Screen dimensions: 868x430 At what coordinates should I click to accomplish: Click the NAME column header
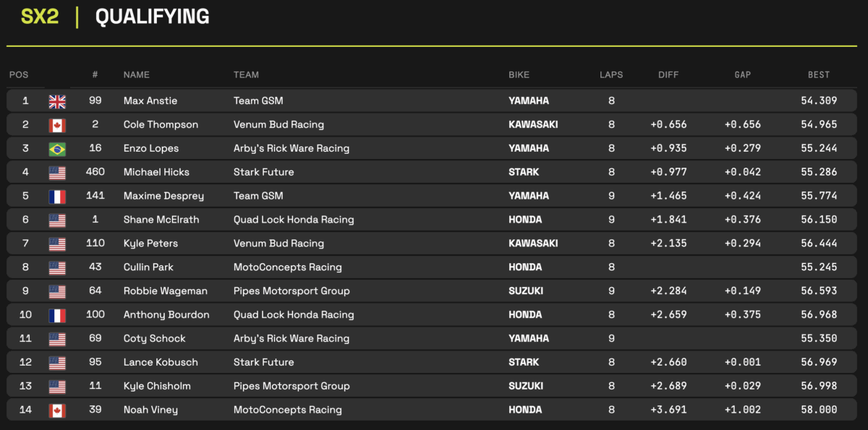click(x=136, y=74)
